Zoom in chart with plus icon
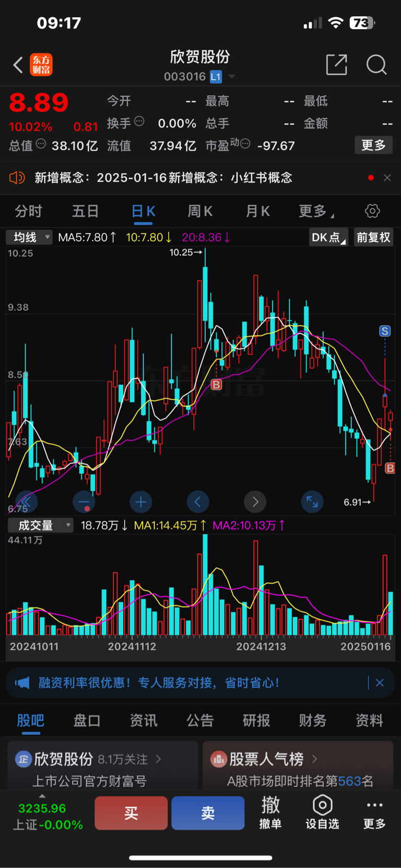Screen dimensions: 401x868 [x=140, y=502]
